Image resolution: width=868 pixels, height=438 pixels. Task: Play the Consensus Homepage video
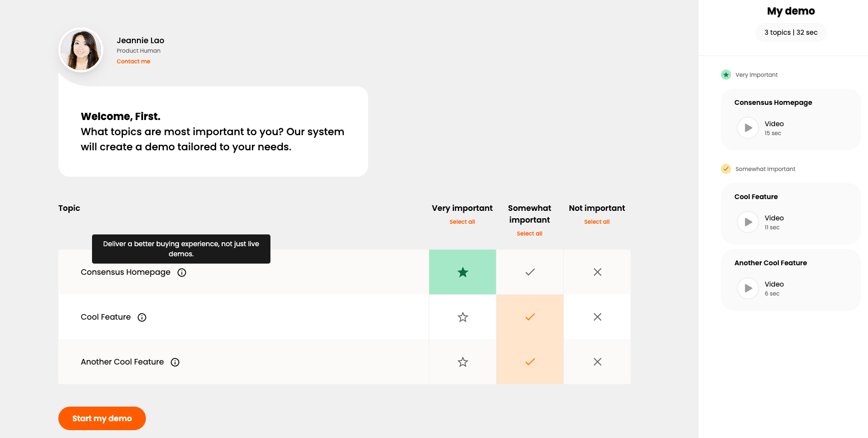point(748,128)
